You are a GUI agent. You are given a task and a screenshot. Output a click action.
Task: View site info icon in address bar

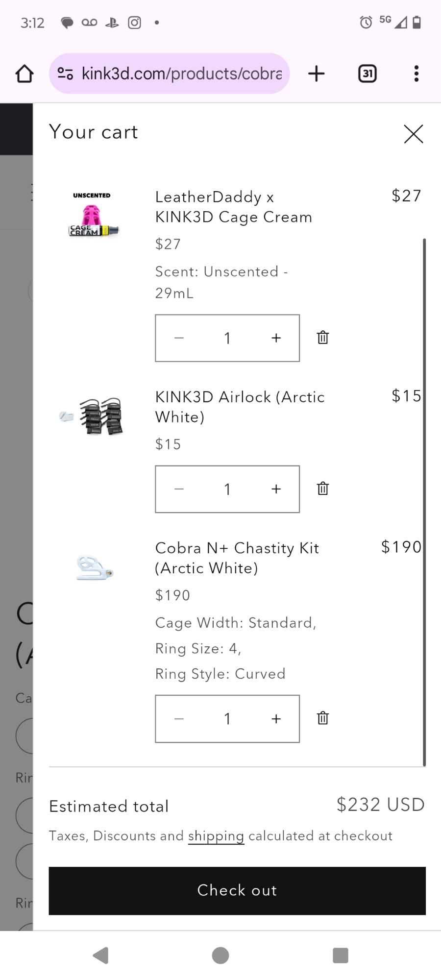[65, 73]
